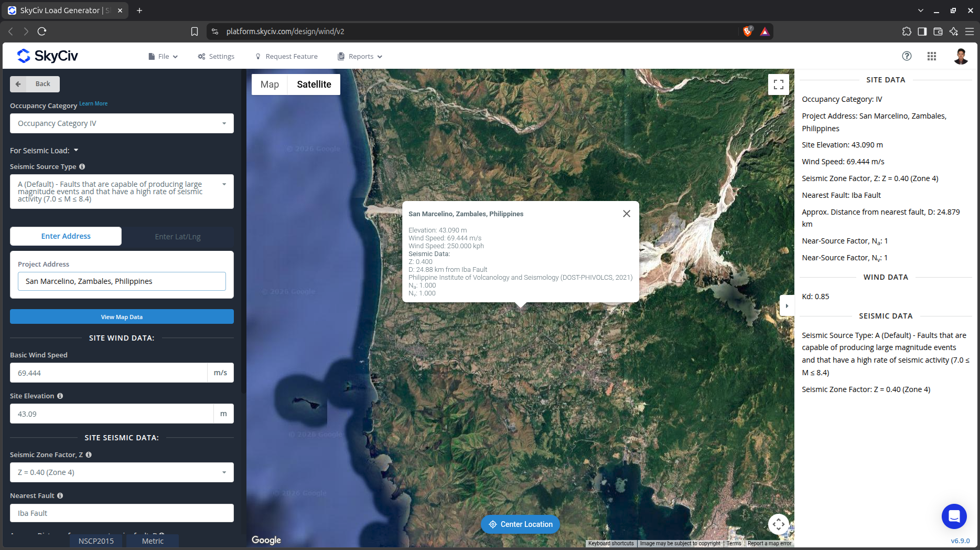Open Settings in top menu
This screenshot has height=550, width=980.
point(216,56)
